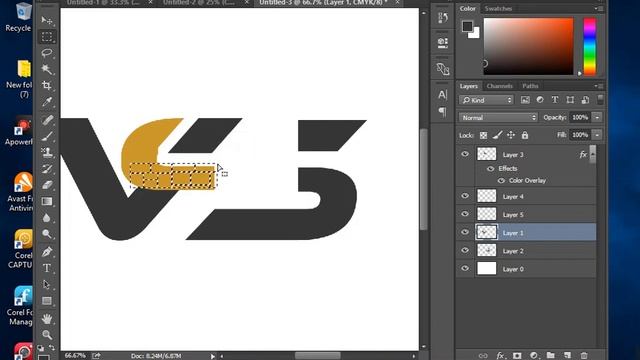Open the Fill slider arrow
The image size is (640, 360).
point(597,135)
